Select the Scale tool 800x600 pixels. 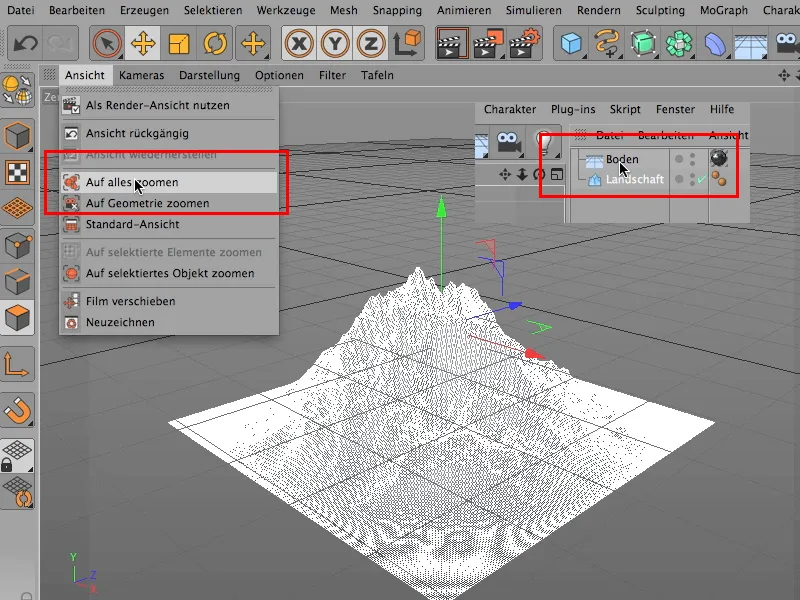[x=179, y=43]
